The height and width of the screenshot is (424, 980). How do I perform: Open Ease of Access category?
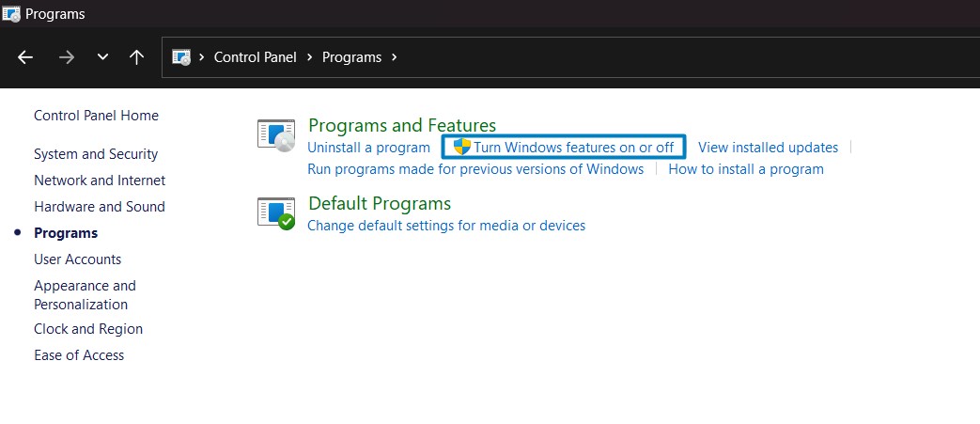(x=79, y=355)
